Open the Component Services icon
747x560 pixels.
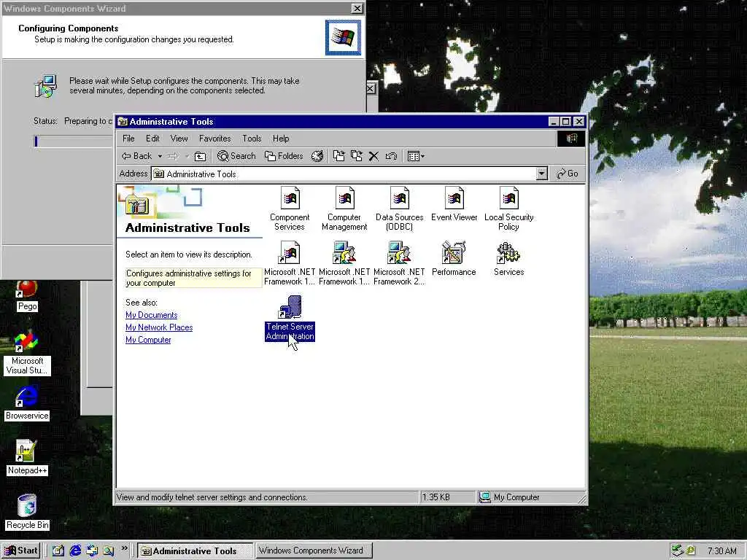pyautogui.click(x=289, y=209)
